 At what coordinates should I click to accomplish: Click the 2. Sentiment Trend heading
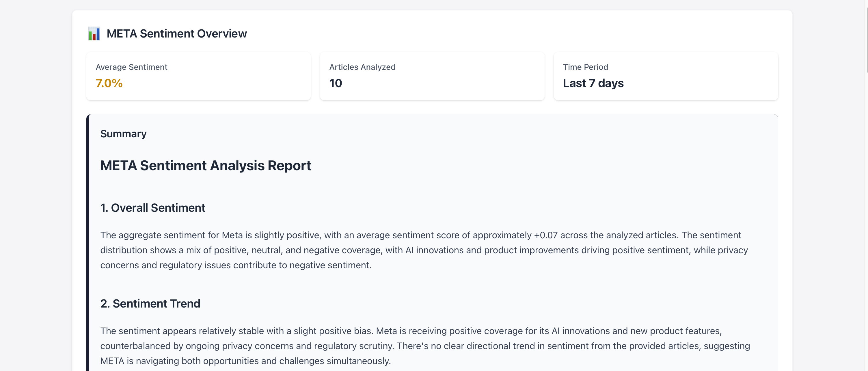pos(150,304)
